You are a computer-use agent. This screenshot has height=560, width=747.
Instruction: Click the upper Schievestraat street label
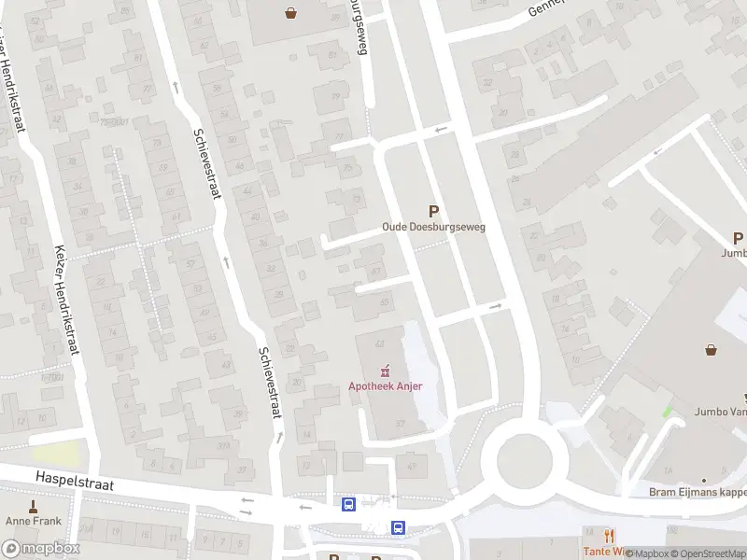(207, 164)
